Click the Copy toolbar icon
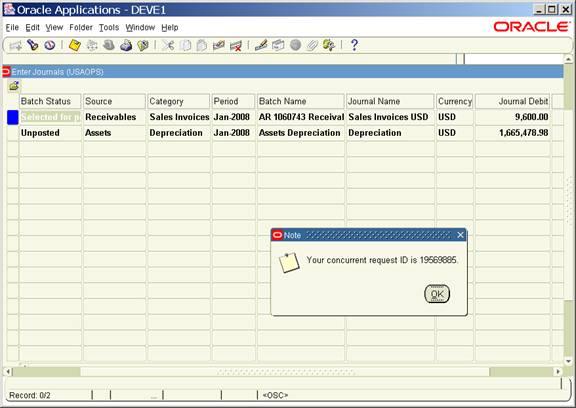Image resolution: width=576 pixels, height=408 pixels. coord(186,46)
